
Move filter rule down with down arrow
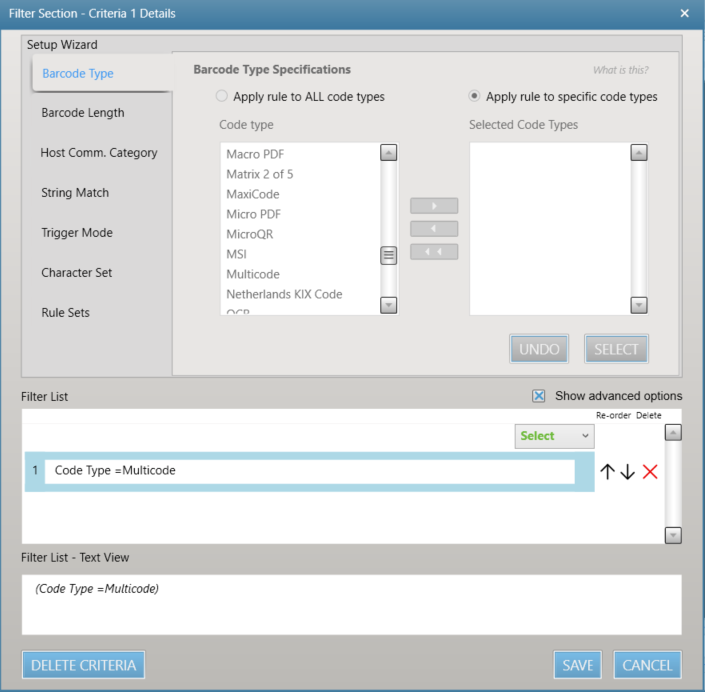(627, 472)
